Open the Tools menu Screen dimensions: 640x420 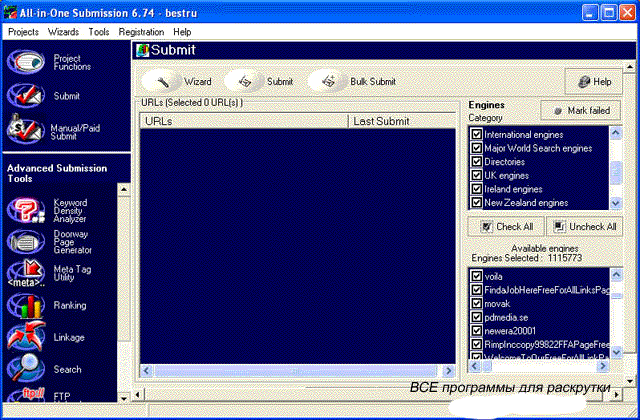99,32
